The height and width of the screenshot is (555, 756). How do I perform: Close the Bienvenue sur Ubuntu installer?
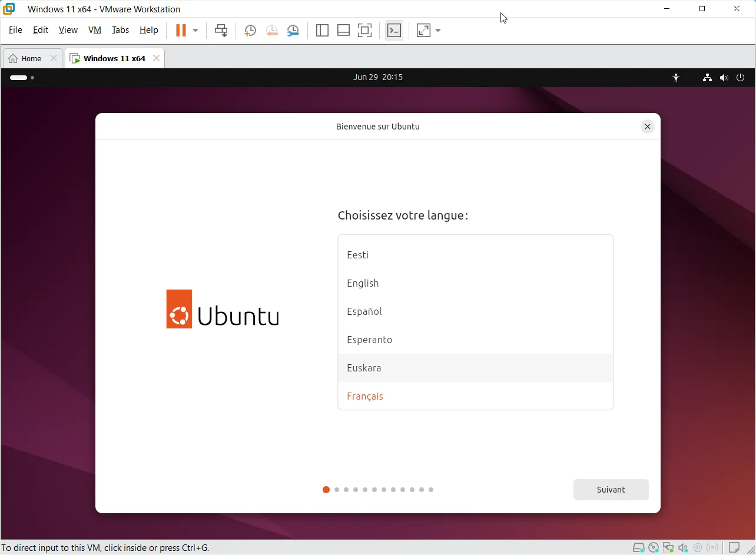pos(648,127)
